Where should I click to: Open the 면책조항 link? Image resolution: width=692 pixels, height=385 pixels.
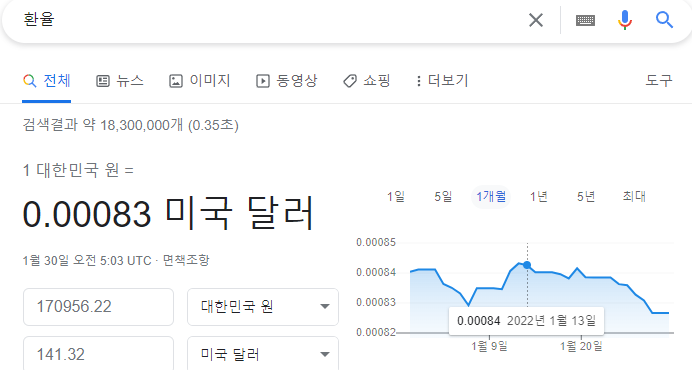186,260
